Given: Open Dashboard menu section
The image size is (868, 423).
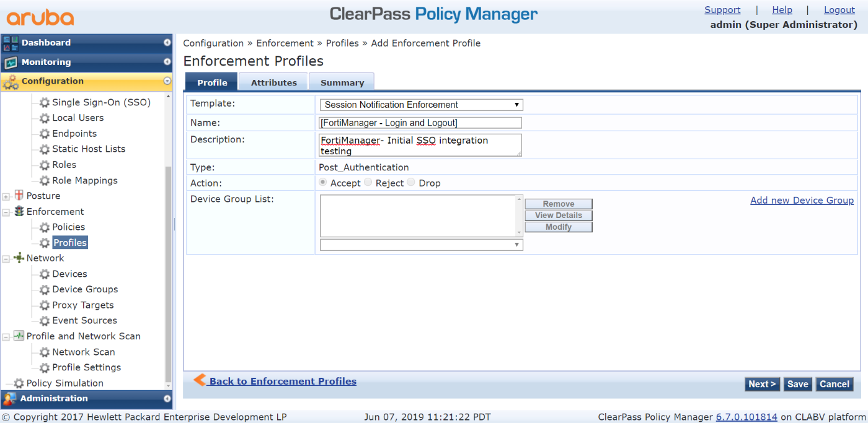Looking at the screenshot, I should (x=87, y=43).
